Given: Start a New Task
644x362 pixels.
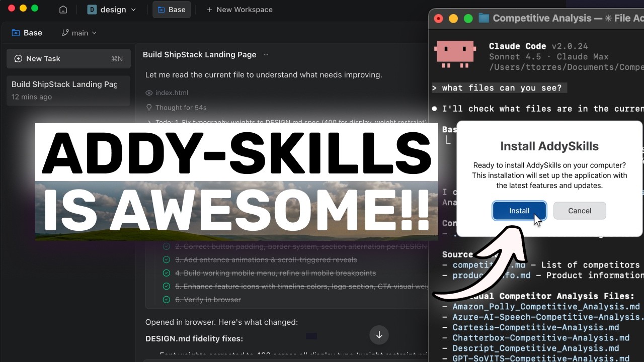Looking at the screenshot, I should (x=68, y=59).
